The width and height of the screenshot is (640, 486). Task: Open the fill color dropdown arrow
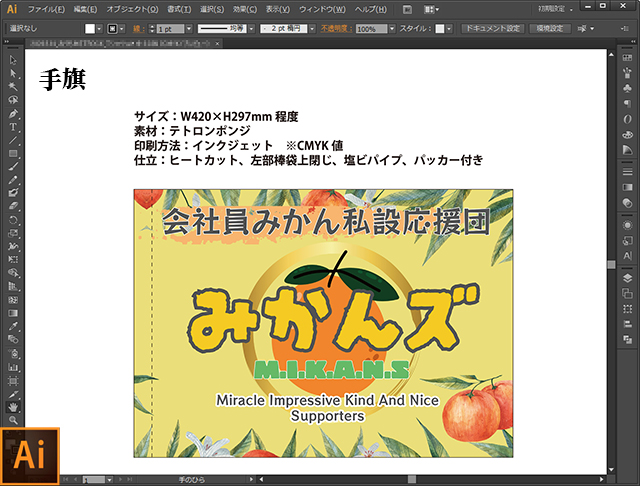(x=99, y=29)
